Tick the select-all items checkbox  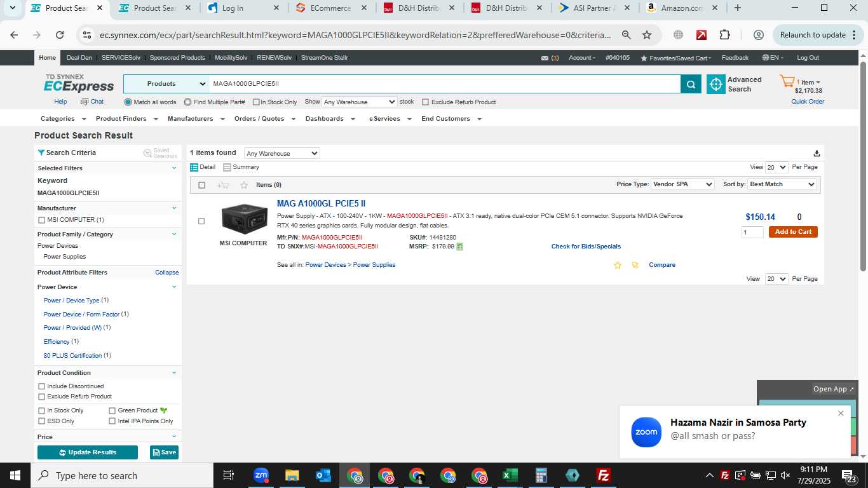tap(202, 186)
